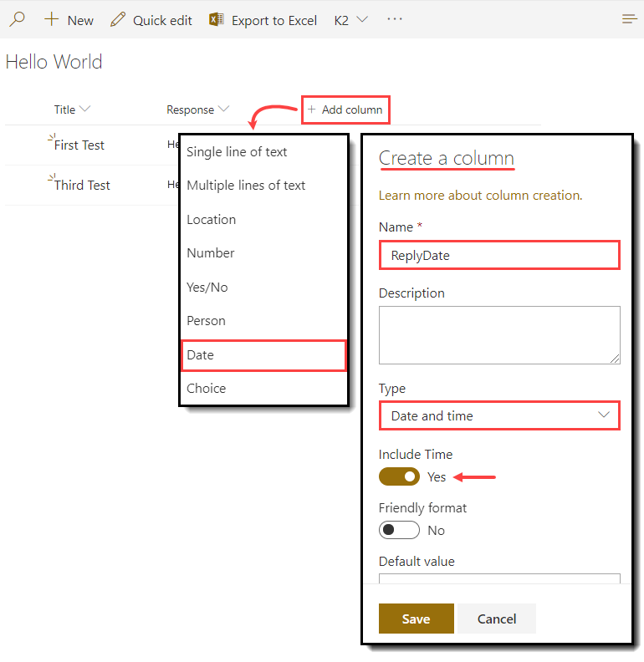Pick Yes/No from column type list
This screenshot has width=644, height=662.
pyautogui.click(x=207, y=288)
